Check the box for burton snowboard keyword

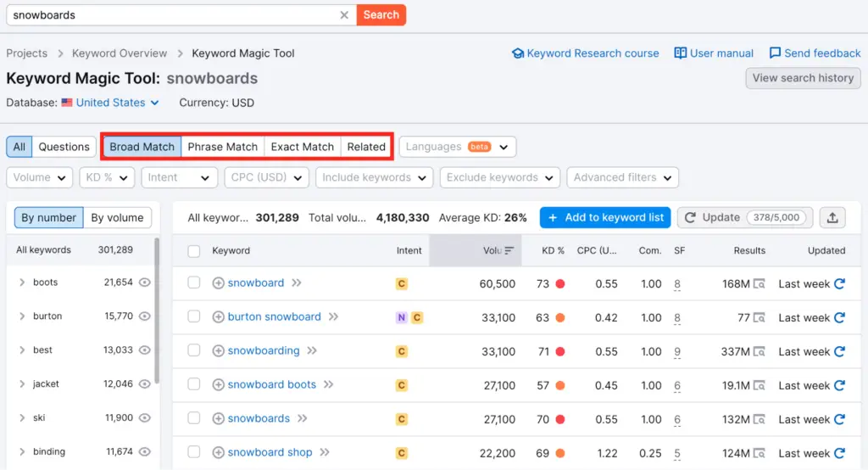(x=194, y=317)
